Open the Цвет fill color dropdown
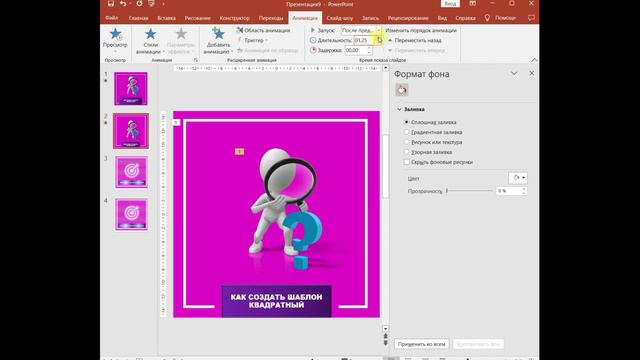 (x=518, y=178)
